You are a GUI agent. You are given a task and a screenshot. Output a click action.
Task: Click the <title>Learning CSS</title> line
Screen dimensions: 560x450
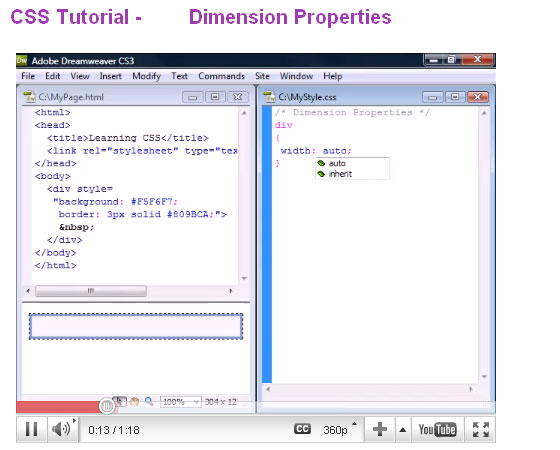tap(128, 138)
